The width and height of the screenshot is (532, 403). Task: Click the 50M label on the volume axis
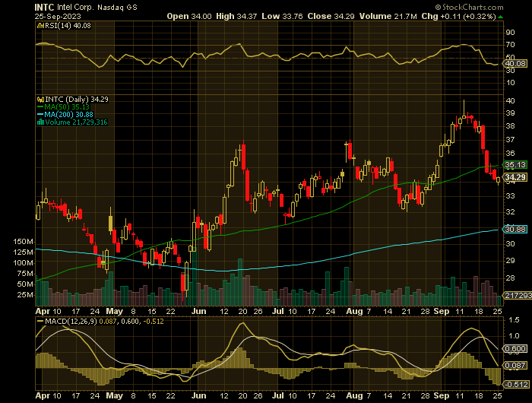(x=25, y=284)
